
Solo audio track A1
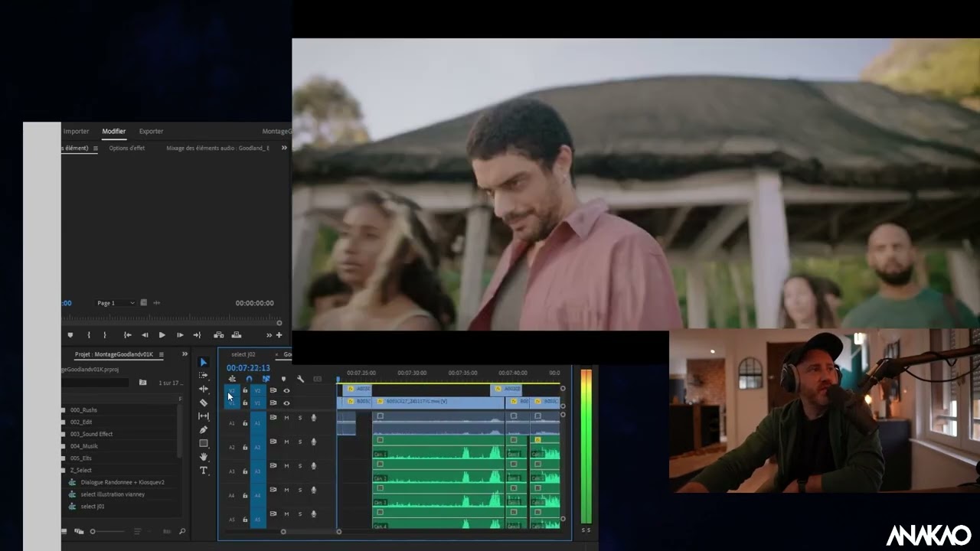click(300, 418)
